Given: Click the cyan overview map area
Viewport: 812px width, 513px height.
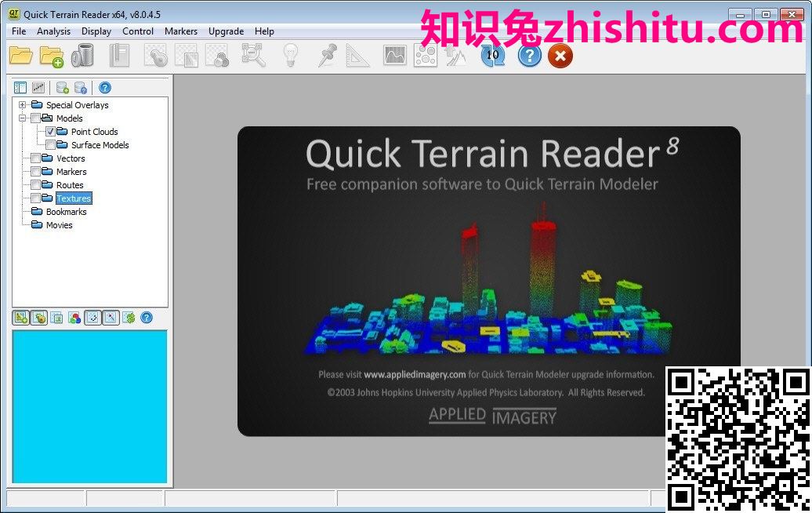Looking at the screenshot, I should tap(89, 407).
